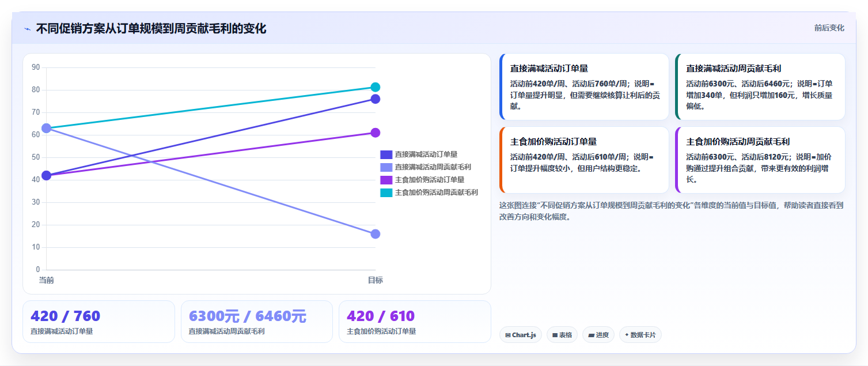868x366 pixels.
Task: Click the 420 / 760 stat card
Action: [98, 322]
